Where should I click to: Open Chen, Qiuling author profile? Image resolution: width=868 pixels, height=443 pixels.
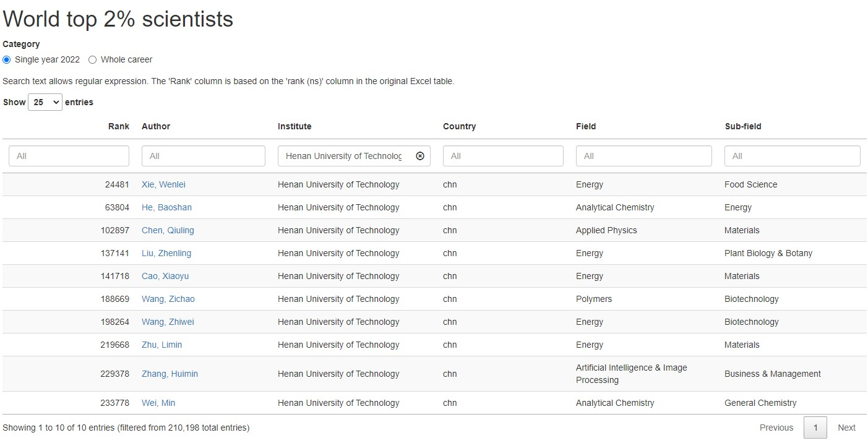click(168, 230)
